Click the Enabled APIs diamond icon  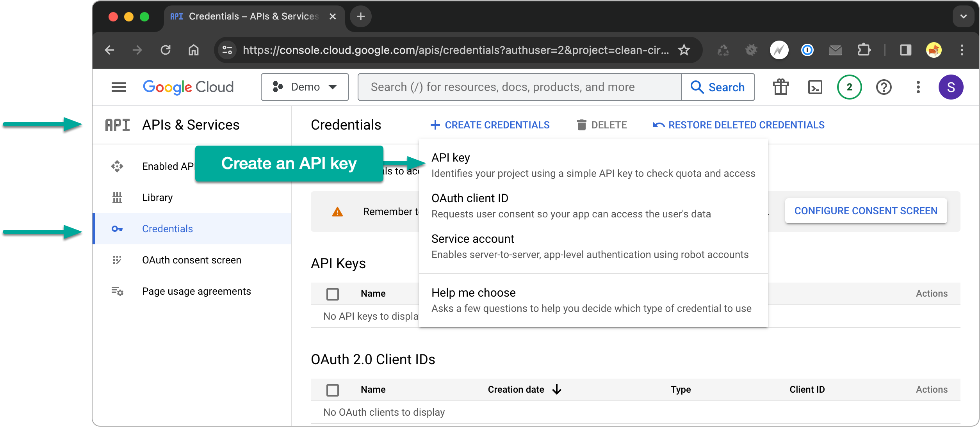117,166
